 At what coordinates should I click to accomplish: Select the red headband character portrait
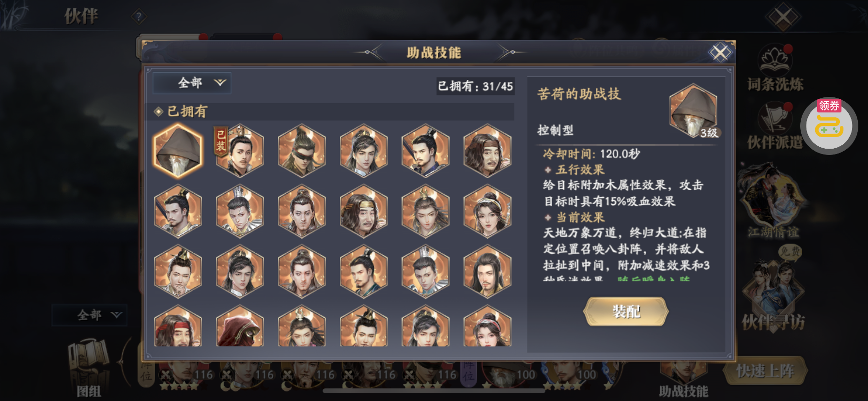[x=178, y=326]
